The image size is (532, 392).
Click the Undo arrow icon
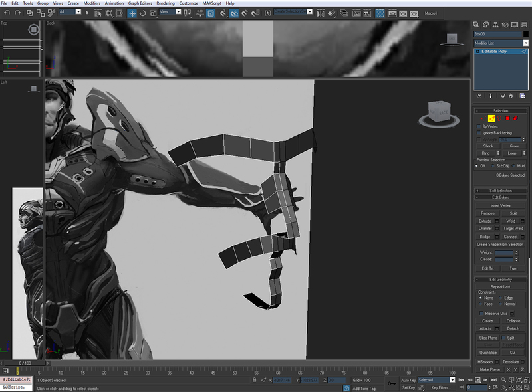(7, 13)
